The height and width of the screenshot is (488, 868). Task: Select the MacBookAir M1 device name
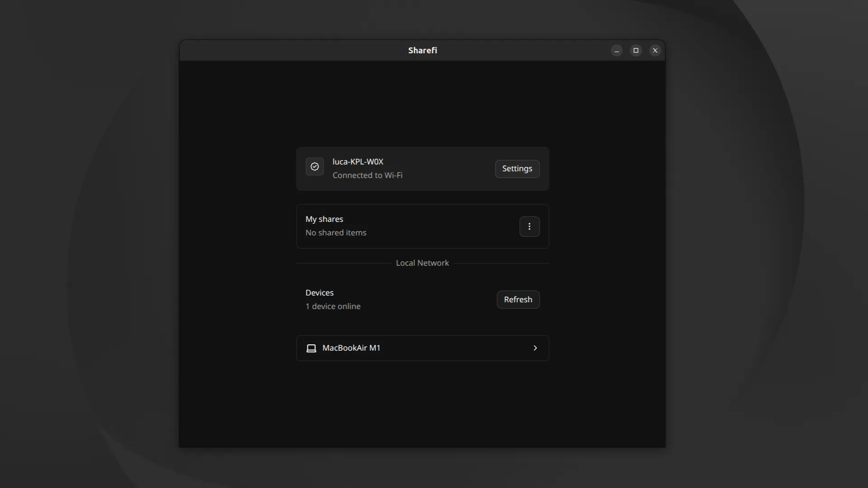pos(351,348)
